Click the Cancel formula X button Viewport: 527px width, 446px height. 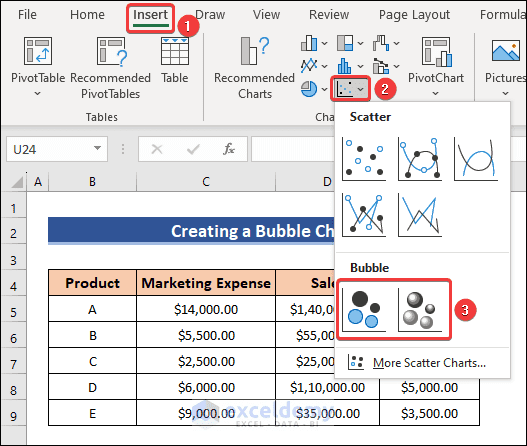click(157, 149)
